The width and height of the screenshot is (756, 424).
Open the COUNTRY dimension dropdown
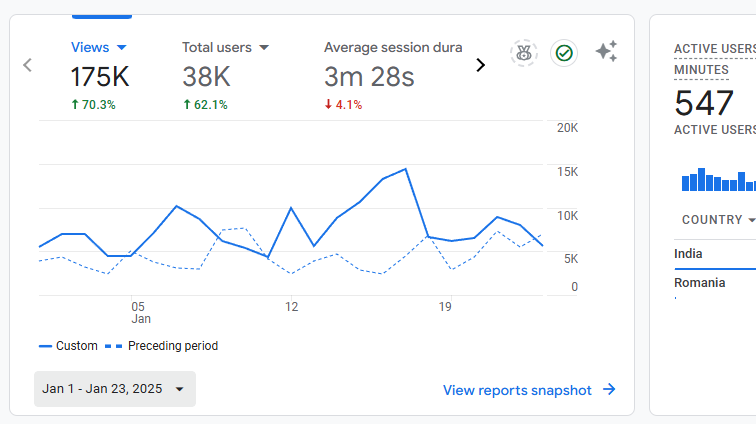pos(718,220)
